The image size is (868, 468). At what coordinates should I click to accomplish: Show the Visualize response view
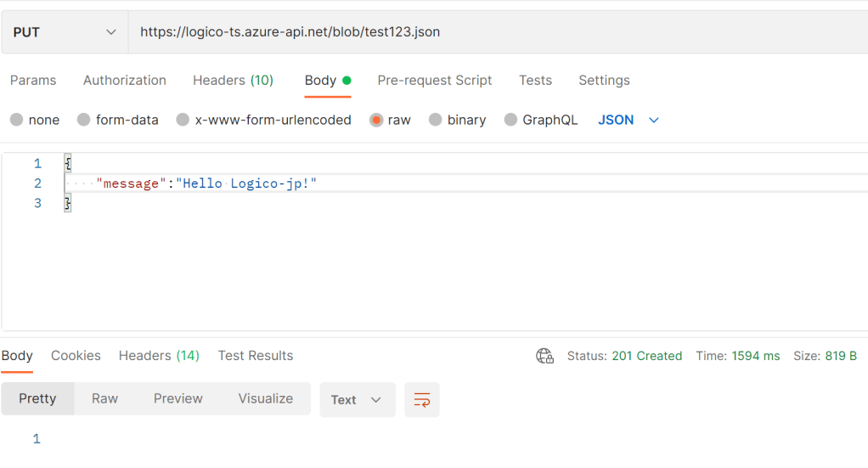pos(265,398)
